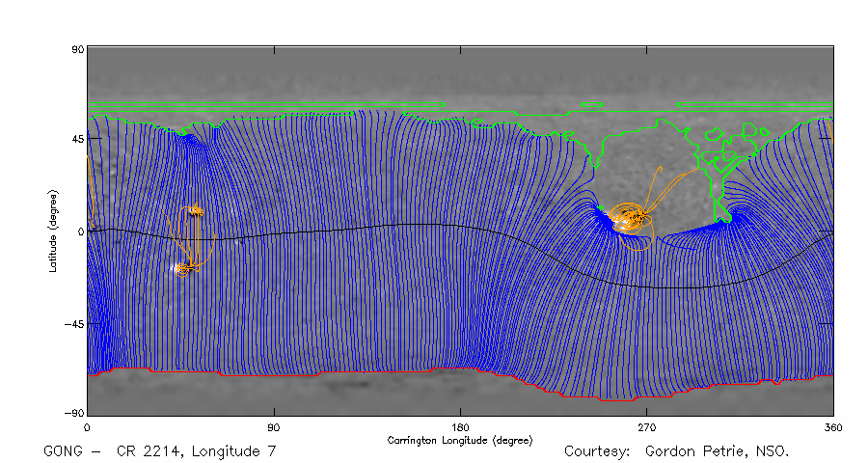Click the 270 tick label on the longitude axis
This screenshot has height=463, width=868.
coord(647,426)
